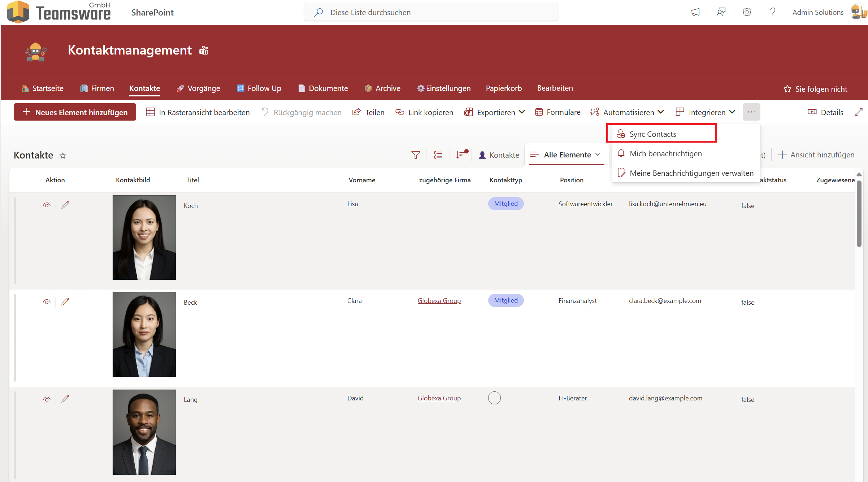
Task: Open the Automatisieren dropdown menu
Action: pyautogui.click(x=628, y=112)
